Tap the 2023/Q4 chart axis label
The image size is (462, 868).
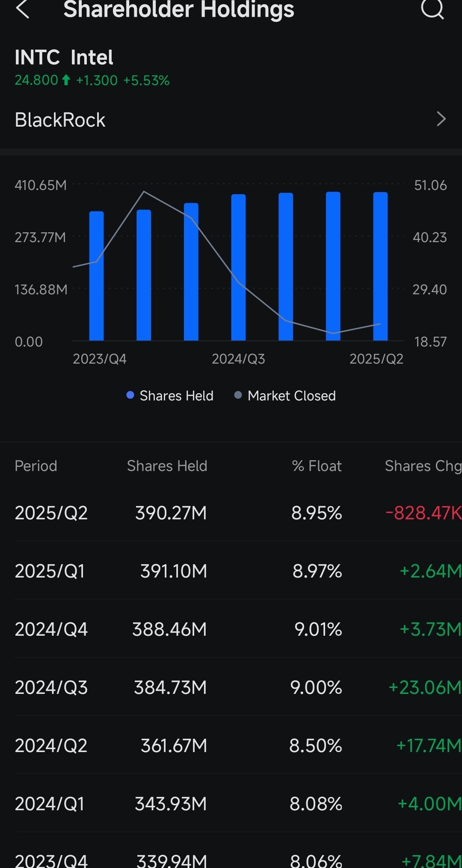100,358
